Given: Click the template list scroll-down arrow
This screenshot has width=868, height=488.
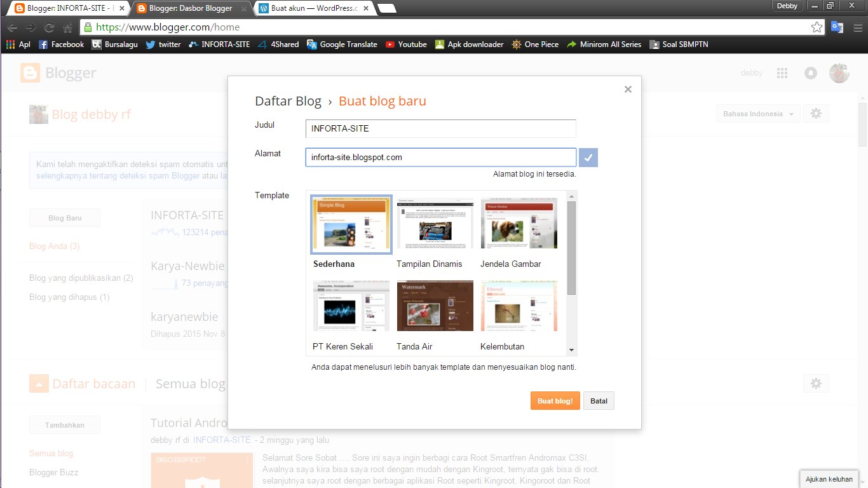Looking at the screenshot, I should [571, 350].
